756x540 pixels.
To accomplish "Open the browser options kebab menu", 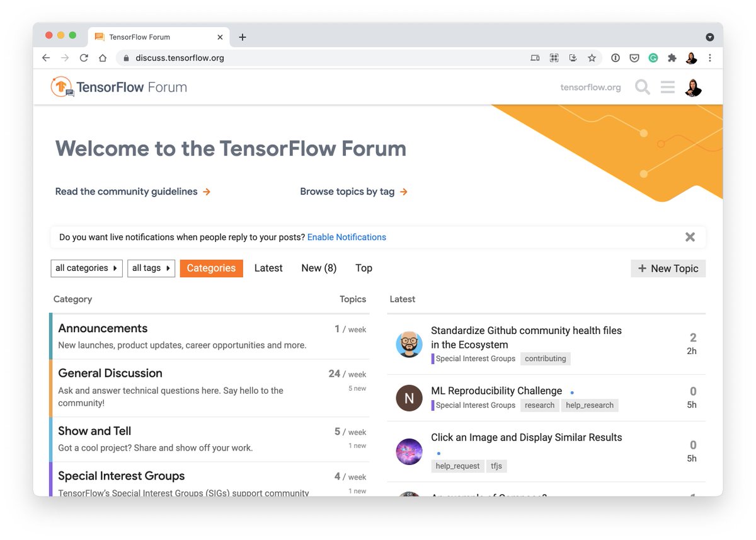I will coord(710,57).
